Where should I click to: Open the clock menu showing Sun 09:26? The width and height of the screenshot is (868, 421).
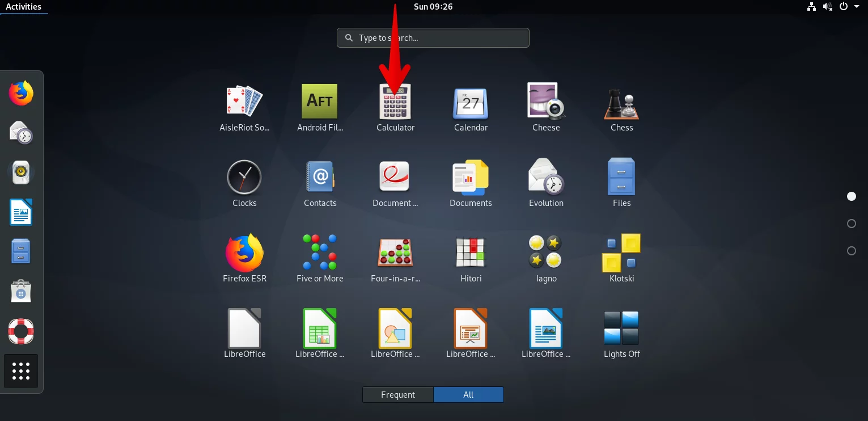[433, 7]
